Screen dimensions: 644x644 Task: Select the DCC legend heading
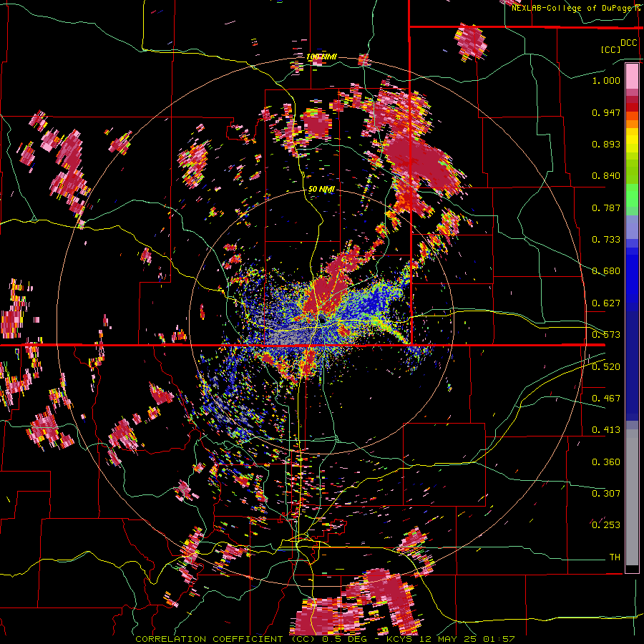pyautogui.click(x=629, y=43)
